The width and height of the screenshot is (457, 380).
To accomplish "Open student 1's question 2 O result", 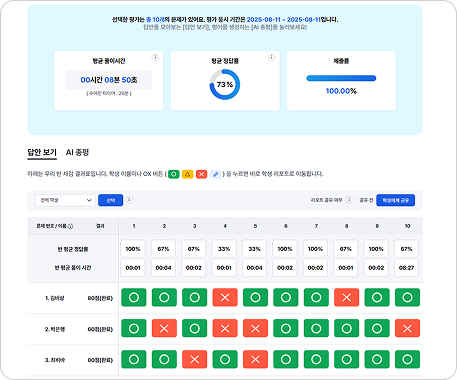I will coord(164,297).
